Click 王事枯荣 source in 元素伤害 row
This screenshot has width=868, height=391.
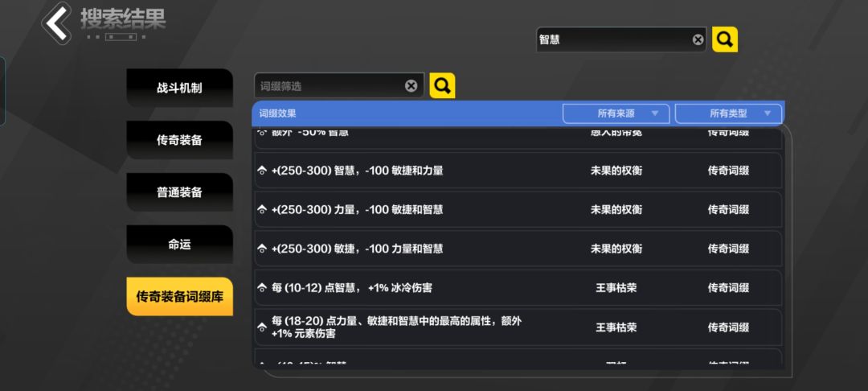pos(616,327)
